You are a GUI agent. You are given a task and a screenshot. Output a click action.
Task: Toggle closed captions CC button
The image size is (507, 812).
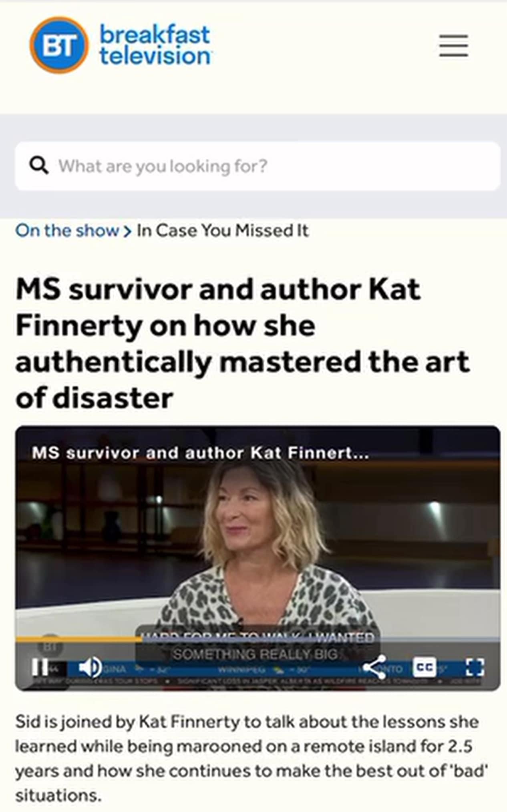click(x=425, y=667)
